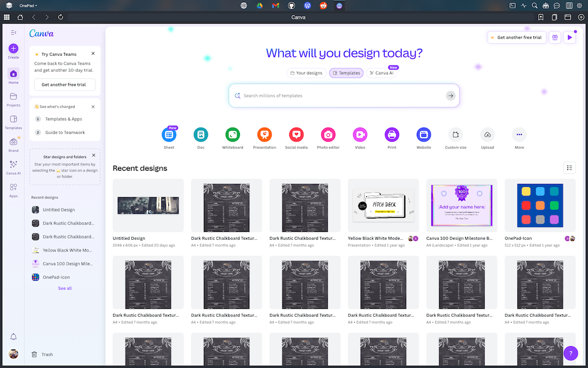This screenshot has width=588, height=368.
Task: Open Guide to Teamwork item
Action: [65, 133]
